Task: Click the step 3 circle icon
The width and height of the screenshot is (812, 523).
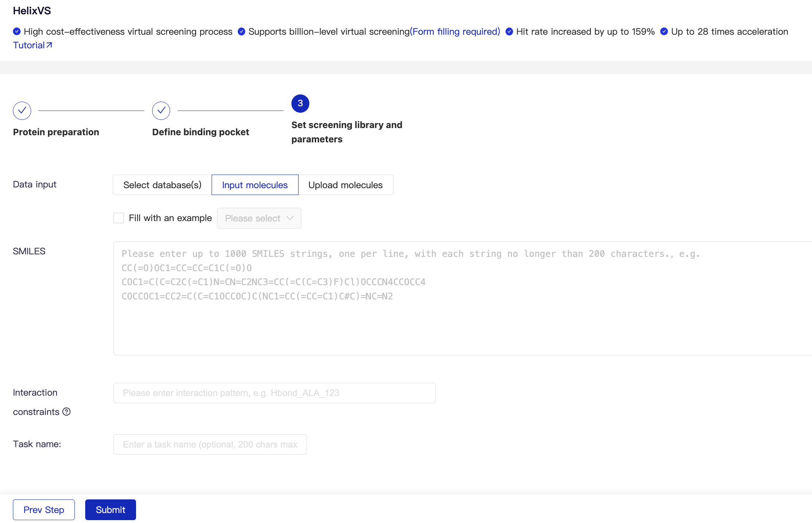Action: click(300, 103)
